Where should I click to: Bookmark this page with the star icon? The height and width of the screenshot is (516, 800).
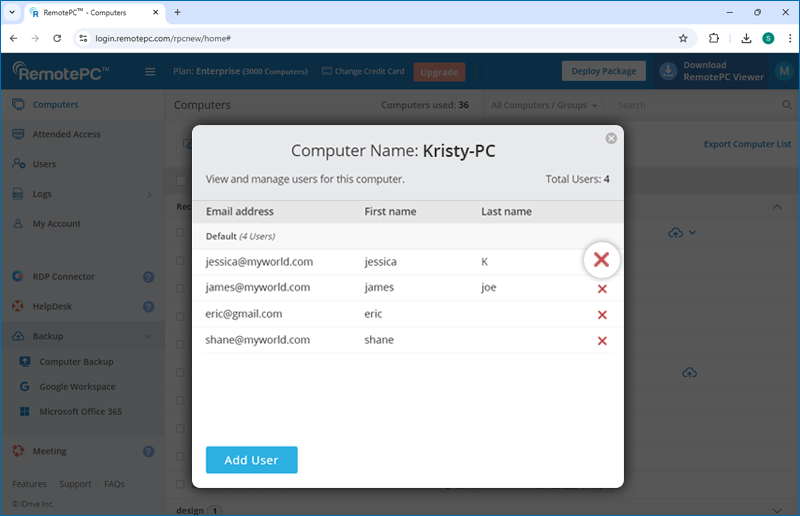pos(683,38)
